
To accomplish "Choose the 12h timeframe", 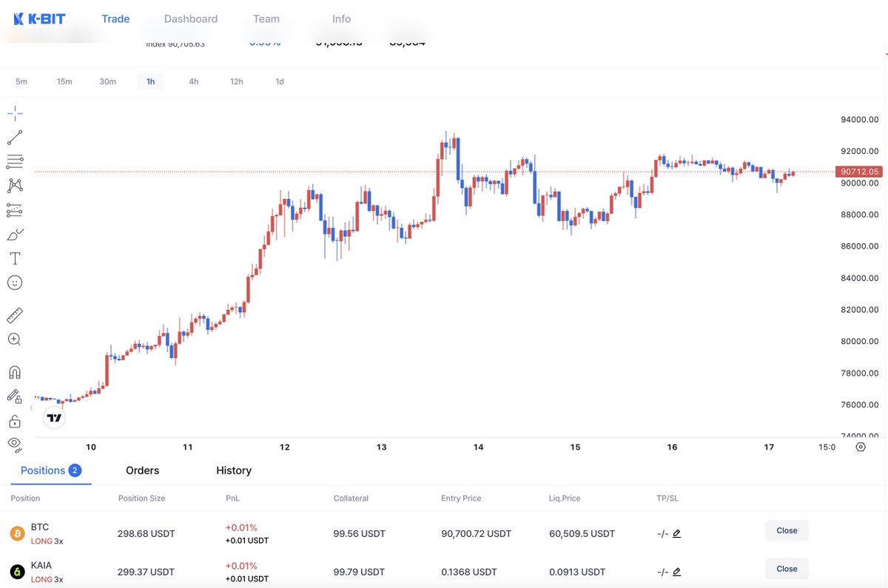I will click(x=237, y=81).
